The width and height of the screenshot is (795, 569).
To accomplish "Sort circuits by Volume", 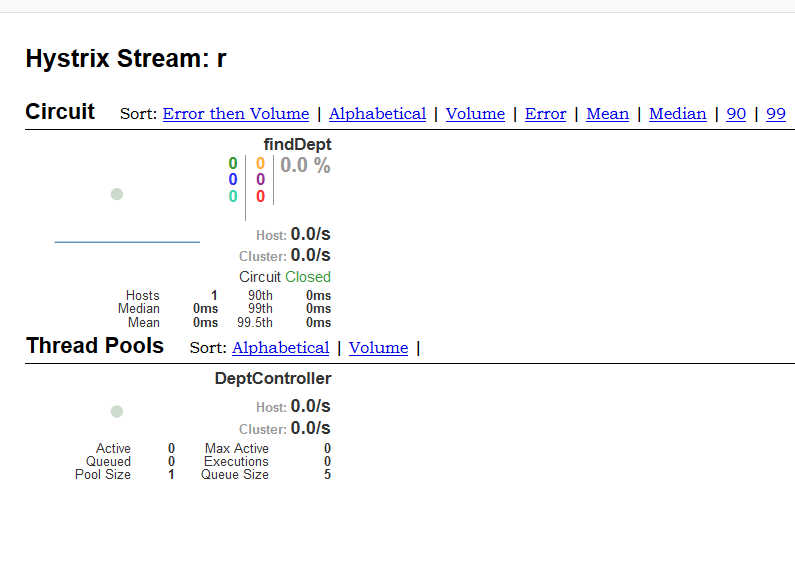I will (476, 114).
